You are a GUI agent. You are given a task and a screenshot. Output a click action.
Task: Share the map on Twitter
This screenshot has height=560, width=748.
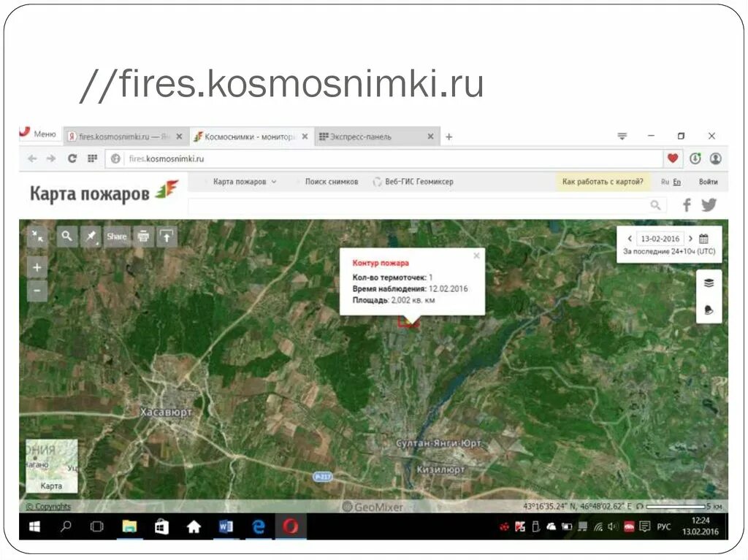(x=709, y=205)
